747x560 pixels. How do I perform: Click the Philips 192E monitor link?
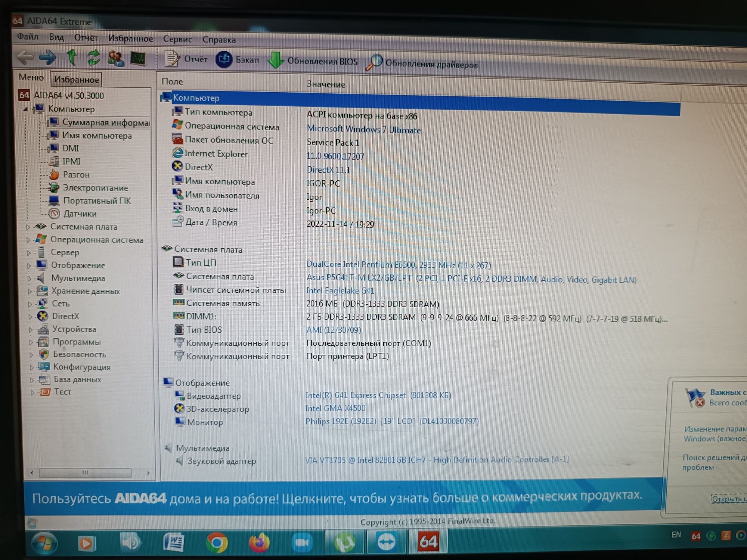[x=392, y=421]
